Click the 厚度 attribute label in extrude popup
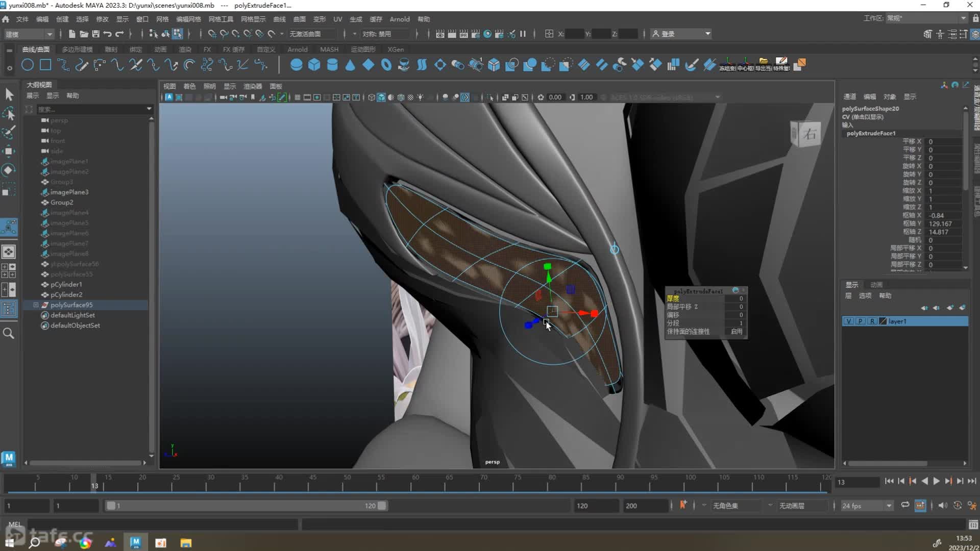The height and width of the screenshot is (551, 980). pyautogui.click(x=673, y=298)
